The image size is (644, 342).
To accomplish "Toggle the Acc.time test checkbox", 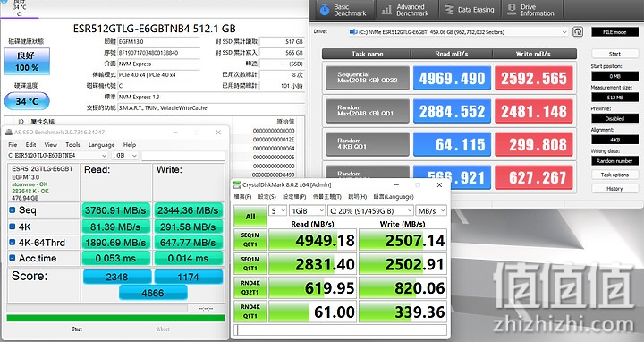I will point(13,258).
